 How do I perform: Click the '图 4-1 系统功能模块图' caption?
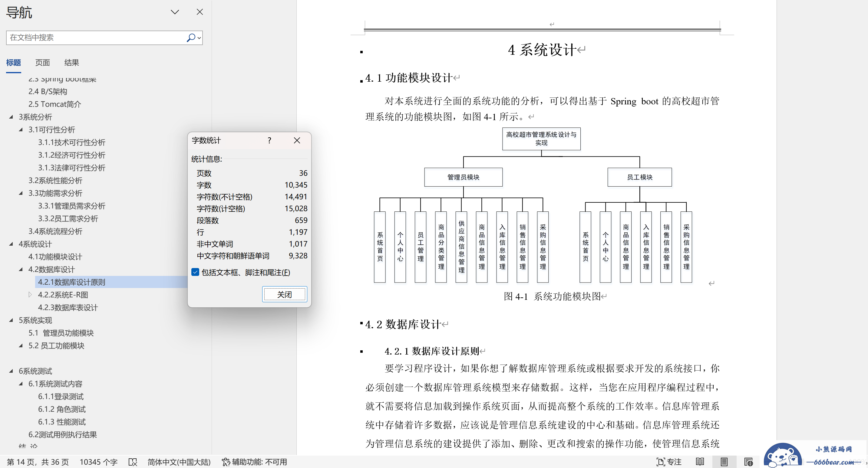(553, 296)
